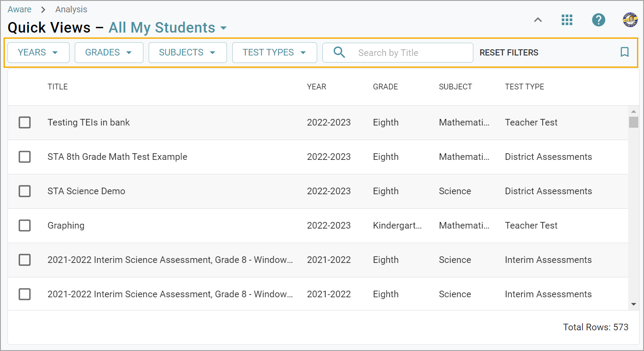
Task: Click the scrollbar down arrow
Action: [633, 304]
